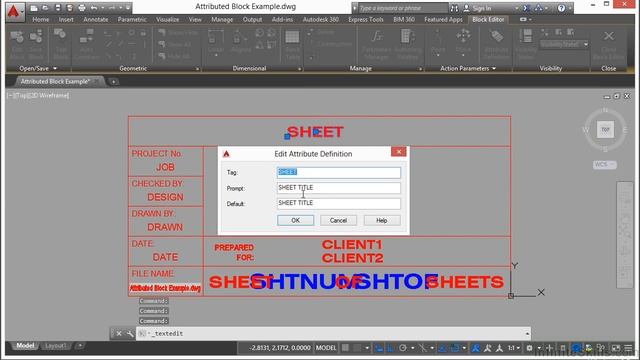Open the Insert ribbon tab
This screenshot has height=360, width=640.
tap(66, 19)
